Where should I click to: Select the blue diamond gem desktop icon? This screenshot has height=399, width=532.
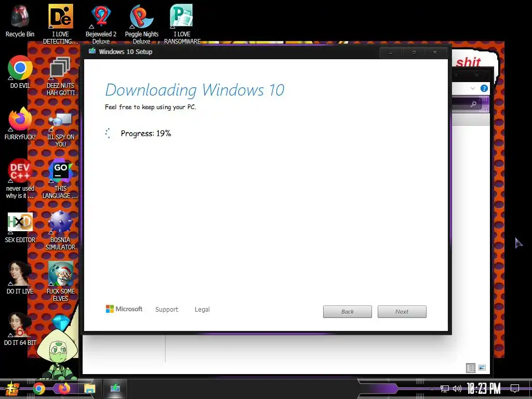pos(61,322)
